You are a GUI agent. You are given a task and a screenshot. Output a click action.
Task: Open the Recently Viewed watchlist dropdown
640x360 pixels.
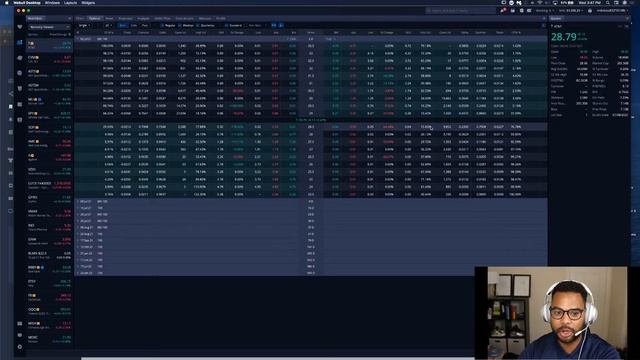[x=49, y=27]
